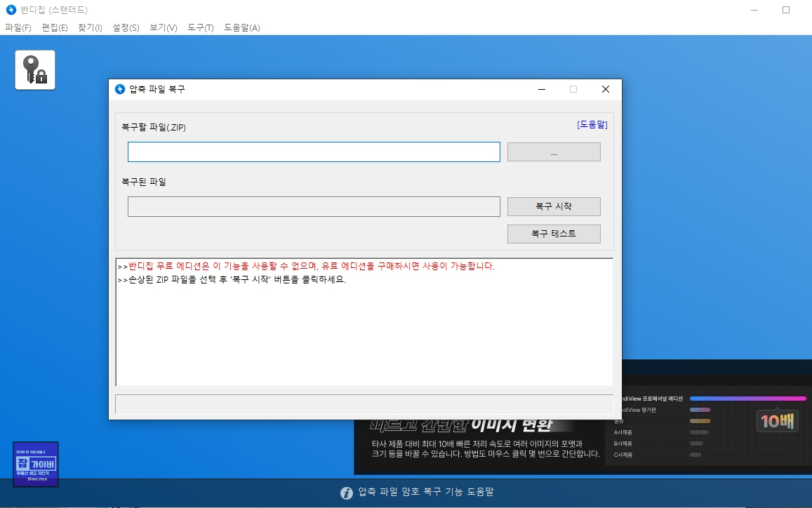Open 압축 파일 암호 복구 기능 도움말 link

point(426,492)
